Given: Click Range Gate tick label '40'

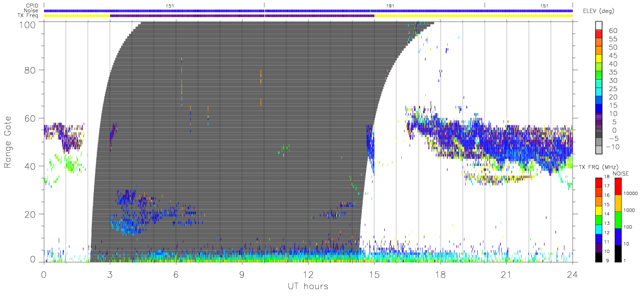Looking at the screenshot, I should (30, 166).
